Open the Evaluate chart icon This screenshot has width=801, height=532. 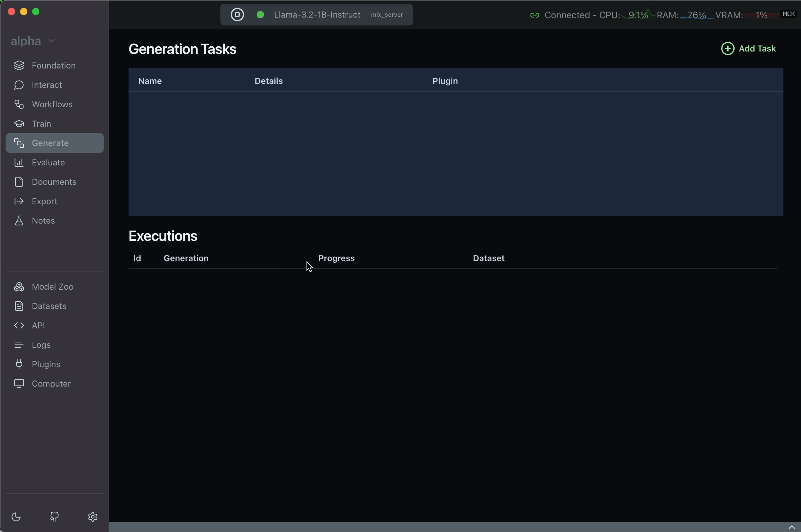coord(19,162)
